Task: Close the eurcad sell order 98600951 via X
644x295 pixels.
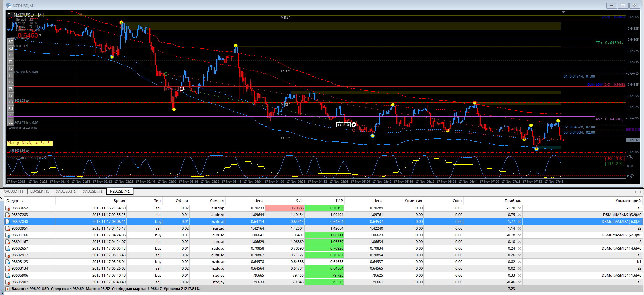Action: pos(519,229)
